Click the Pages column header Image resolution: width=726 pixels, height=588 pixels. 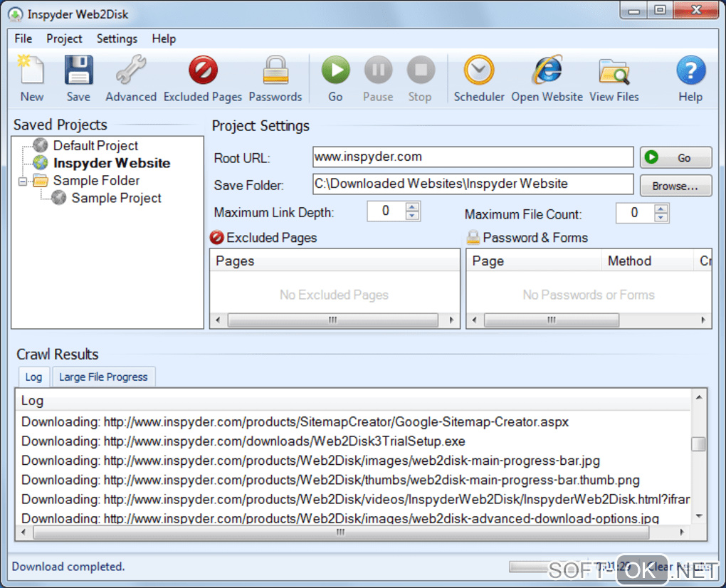click(x=335, y=261)
